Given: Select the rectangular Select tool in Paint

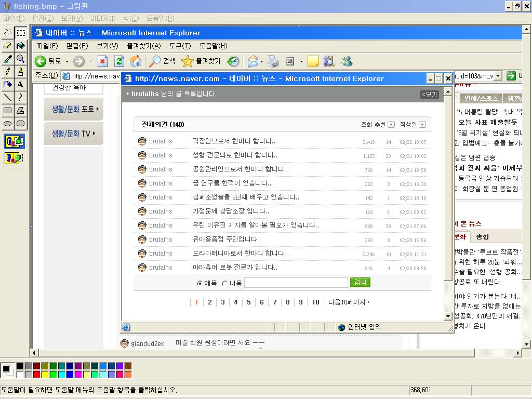Looking at the screenshot, I should click(21, 33).
